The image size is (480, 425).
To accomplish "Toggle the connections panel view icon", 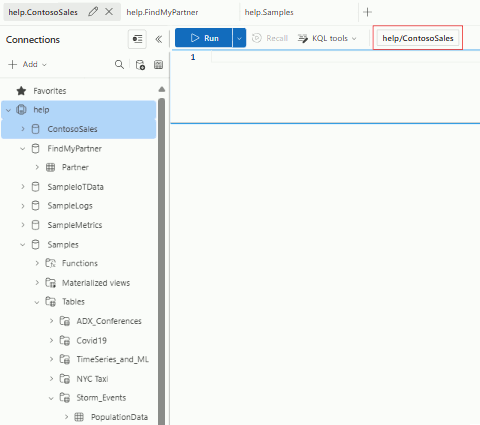I will (x=137, y=39).
